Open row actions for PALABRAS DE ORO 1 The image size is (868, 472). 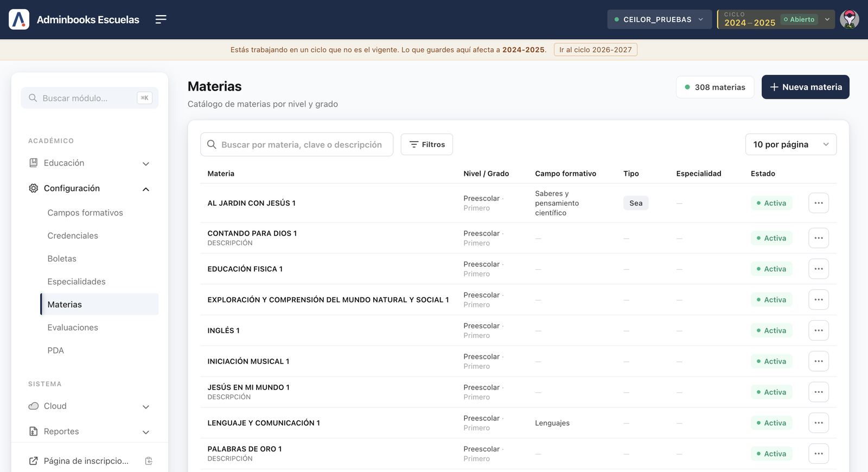(x=819, y=454)
